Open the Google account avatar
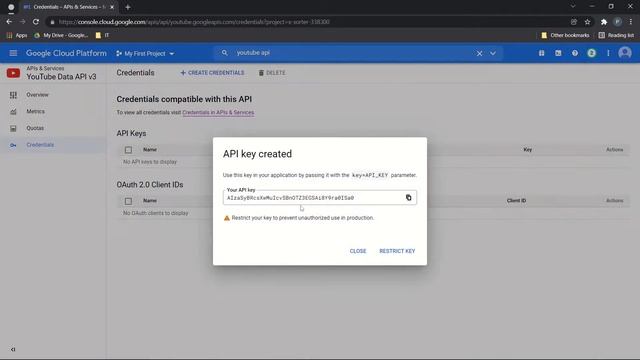 pos(625,53)
